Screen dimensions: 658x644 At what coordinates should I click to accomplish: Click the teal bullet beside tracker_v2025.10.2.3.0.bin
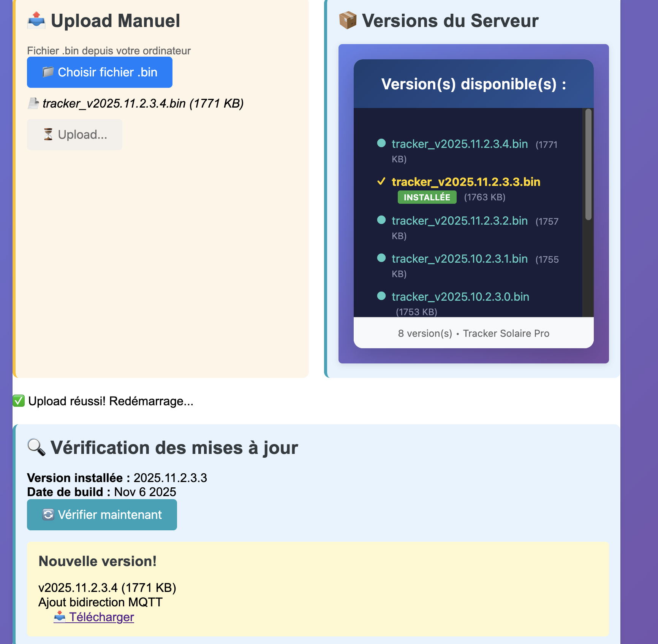coord(381,296)
